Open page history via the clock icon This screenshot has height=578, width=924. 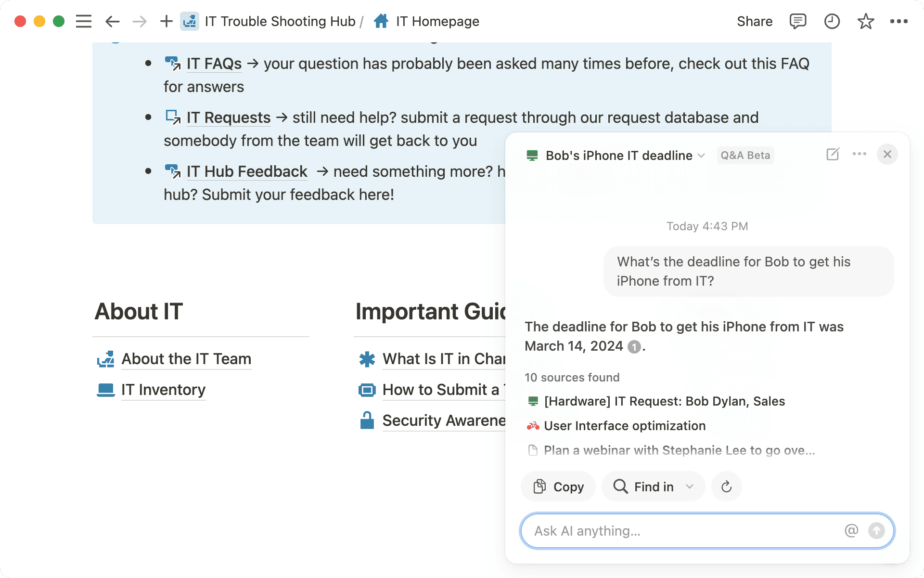832,21
